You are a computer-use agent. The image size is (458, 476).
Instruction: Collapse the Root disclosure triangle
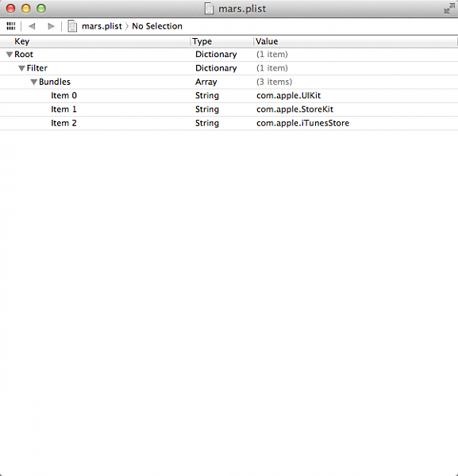(10, 55)
